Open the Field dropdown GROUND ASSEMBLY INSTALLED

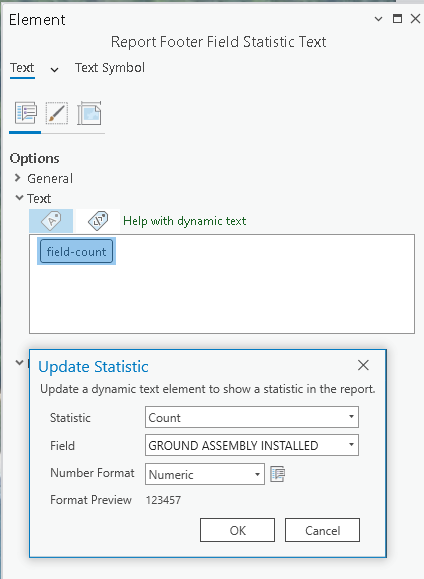coord(252,445)
